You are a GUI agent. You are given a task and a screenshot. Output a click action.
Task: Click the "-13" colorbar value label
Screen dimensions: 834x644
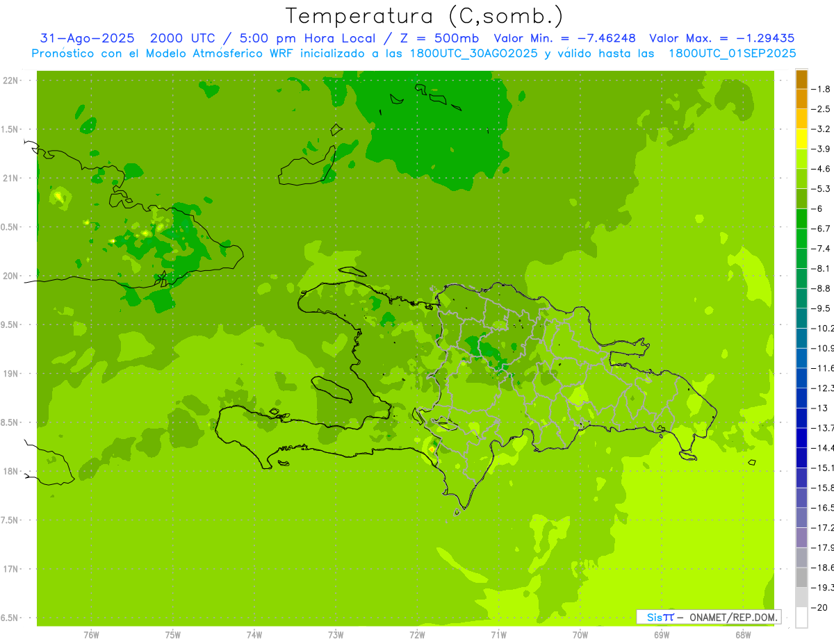point(820,408)
